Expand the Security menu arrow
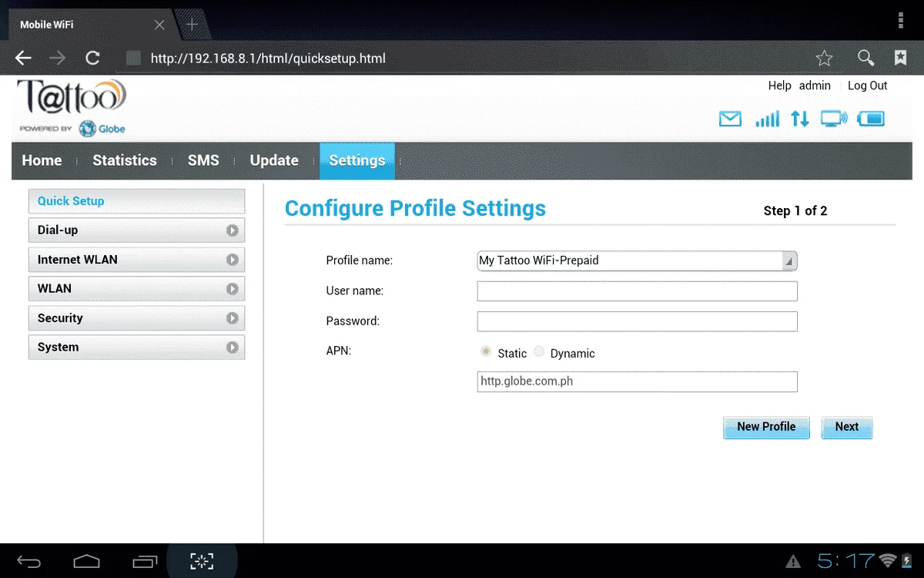Screen dimensions: 924x578 click(x=232, y=318)
